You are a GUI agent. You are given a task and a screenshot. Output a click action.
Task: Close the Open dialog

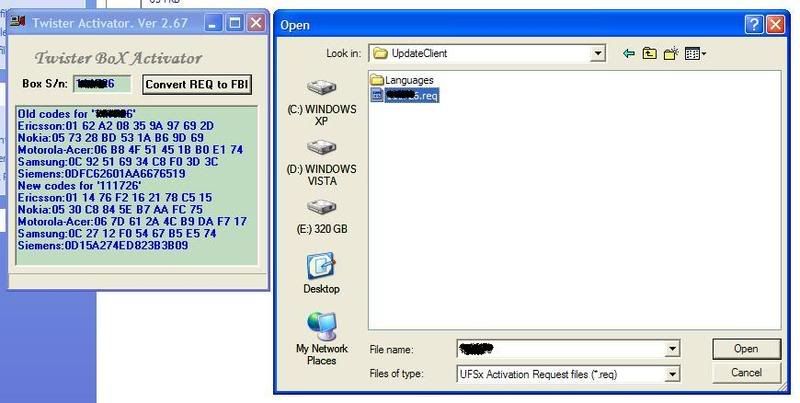pos(776,24)
